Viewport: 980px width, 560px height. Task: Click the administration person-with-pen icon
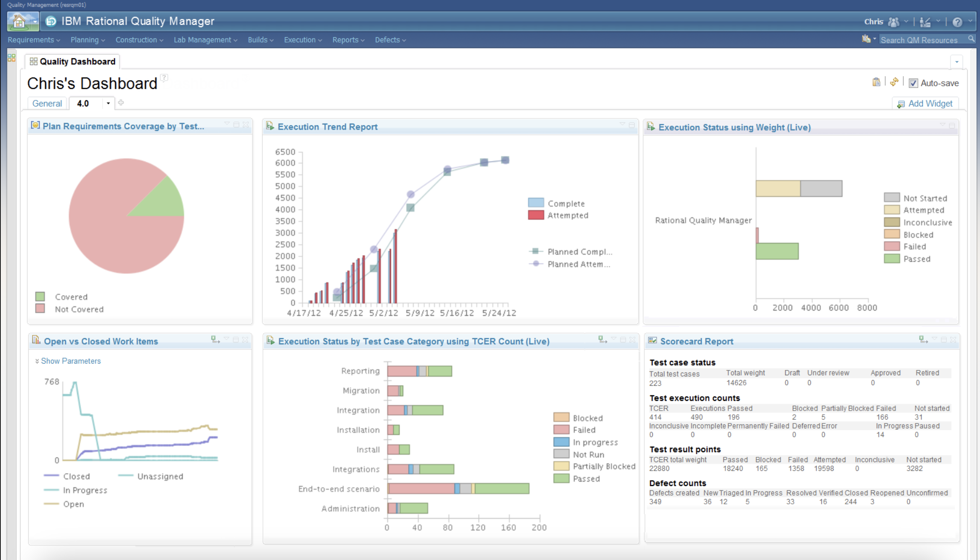point(925,22)
